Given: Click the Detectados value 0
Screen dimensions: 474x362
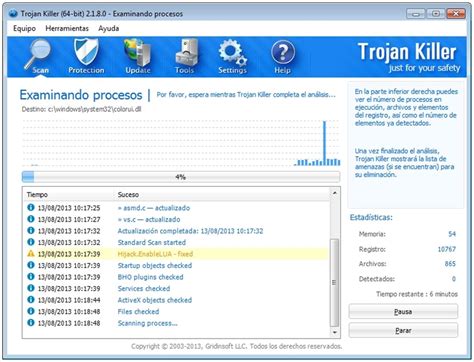Looking at the screenshot, I should click(x=454, y=279).
